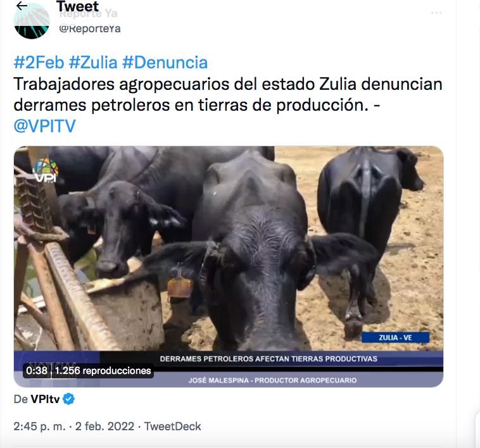This screenshot has height=448, width=480.
Task: Open the #Denuncia hashtag
Action: pyautogui.click(x=165, y=63)
